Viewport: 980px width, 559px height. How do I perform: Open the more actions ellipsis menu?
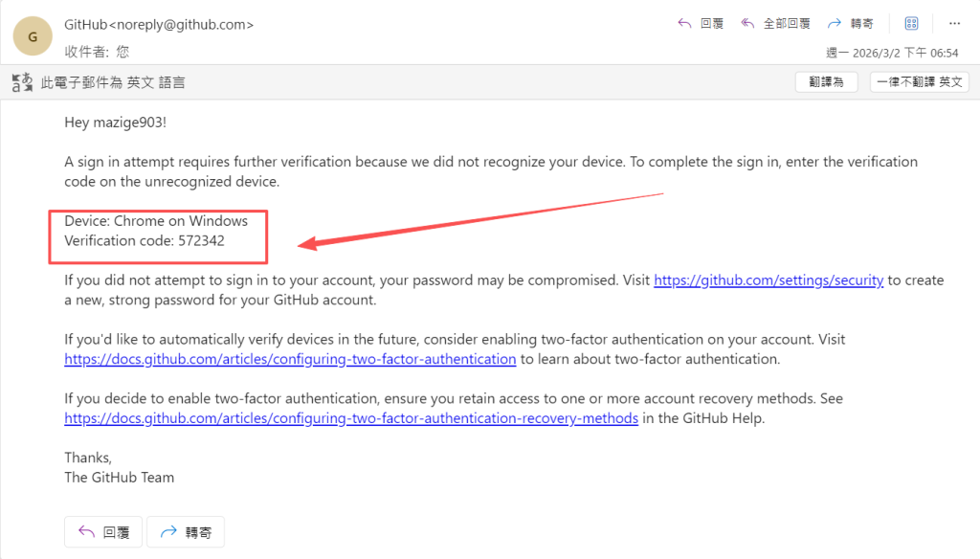pyautogui.click(x=954, y=23)
